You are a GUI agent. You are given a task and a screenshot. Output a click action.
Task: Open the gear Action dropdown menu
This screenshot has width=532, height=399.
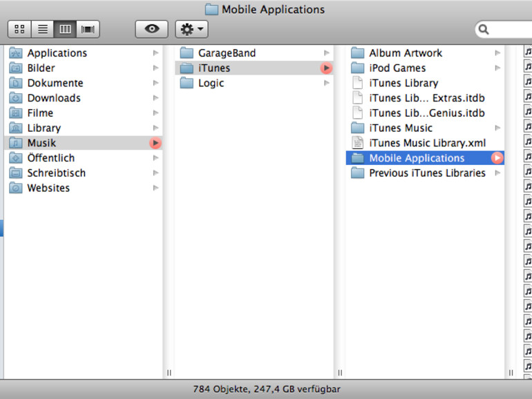point(191,29)
